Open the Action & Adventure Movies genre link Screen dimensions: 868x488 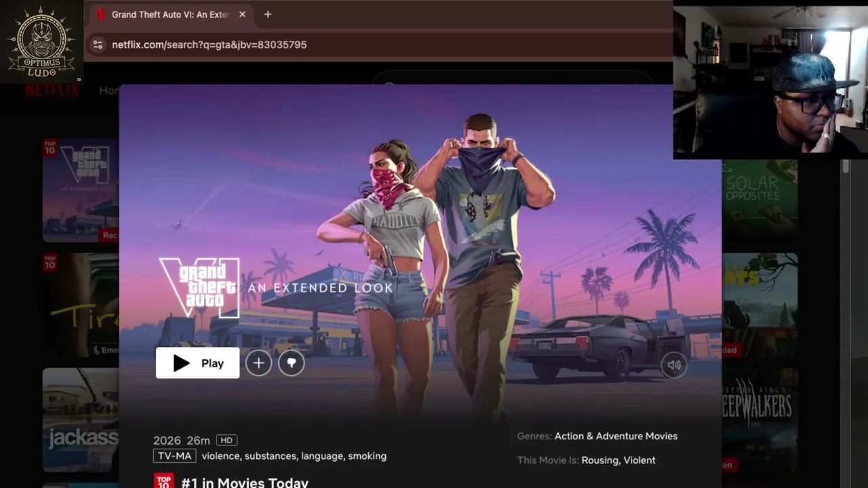point(616,436)
